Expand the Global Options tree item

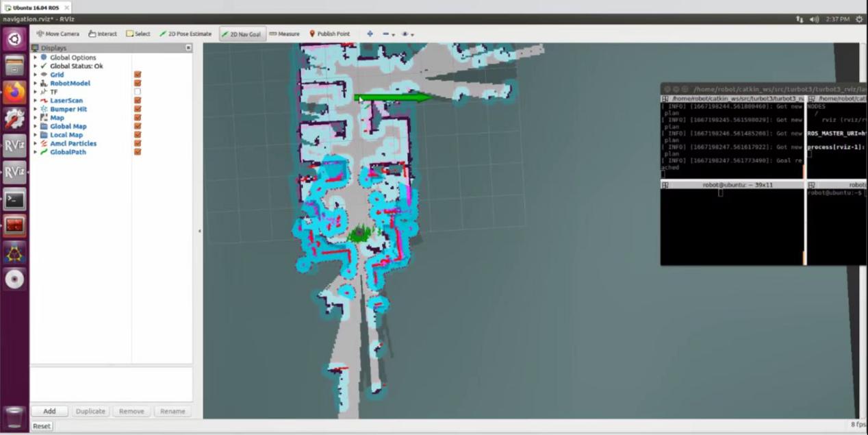[36, 58]
